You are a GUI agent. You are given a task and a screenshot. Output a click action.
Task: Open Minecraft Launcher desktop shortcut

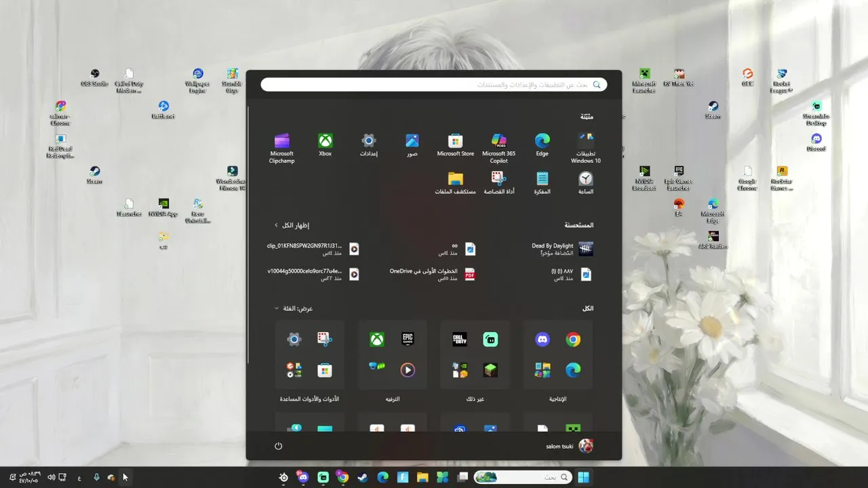point(644,81)
